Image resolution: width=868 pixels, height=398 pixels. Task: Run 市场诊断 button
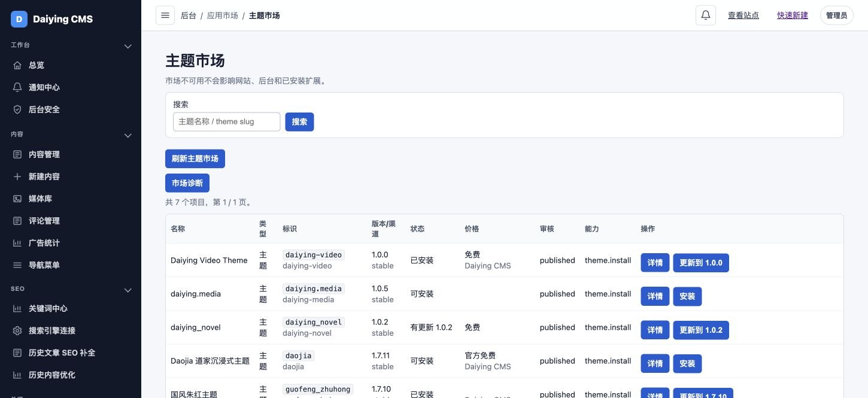pos(187,183)
